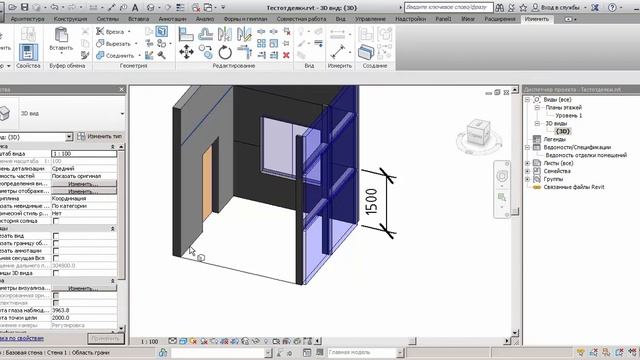Image resolution: width=640 pixels, height=360 pixels.
Task: Open the 3D вид type selector dropdown
Action: pos(122,113)
